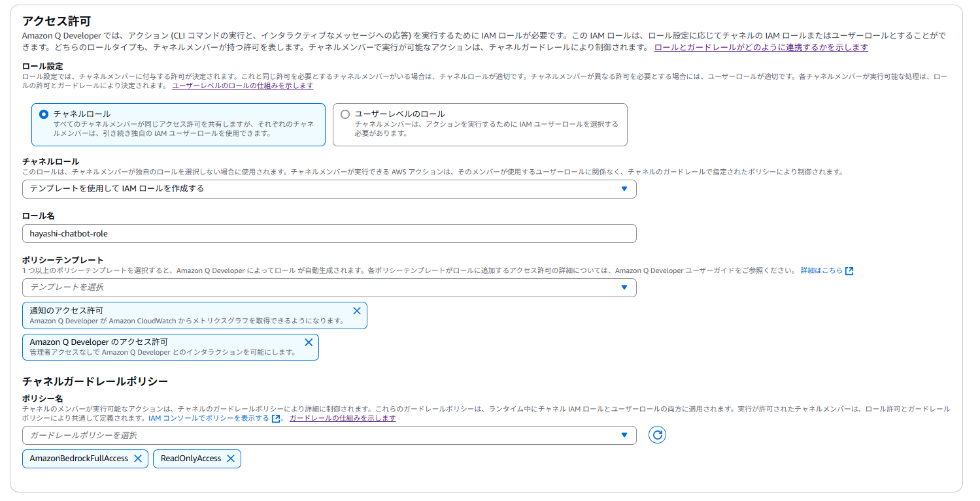Remove the 通知のアクセス許可 template
980x501 pixels.
point(357,311)
